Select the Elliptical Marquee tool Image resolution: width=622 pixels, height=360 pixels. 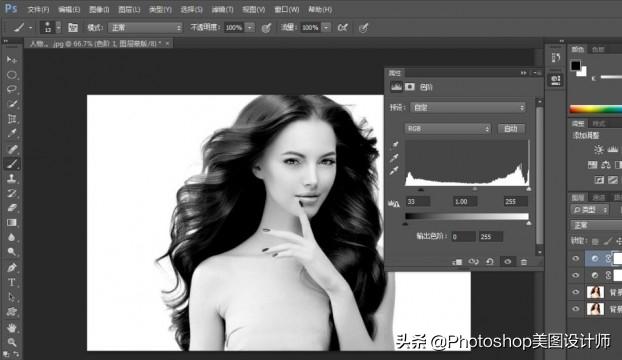11,75
